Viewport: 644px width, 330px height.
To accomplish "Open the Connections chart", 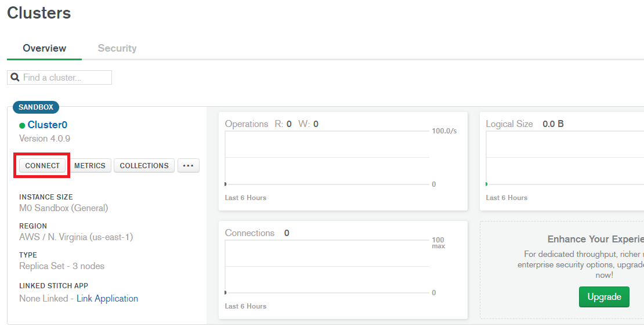I will point(343,270).
